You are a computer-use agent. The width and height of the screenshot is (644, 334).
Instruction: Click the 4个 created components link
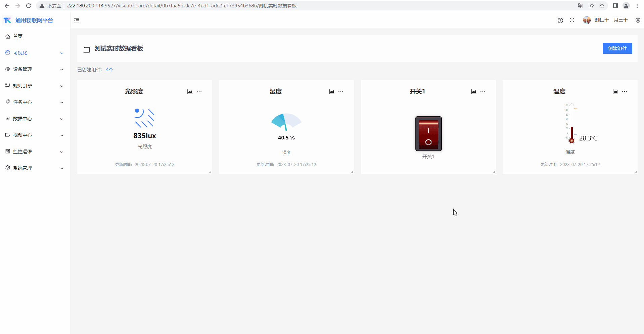pyautogui.click(x=109, y=70)
